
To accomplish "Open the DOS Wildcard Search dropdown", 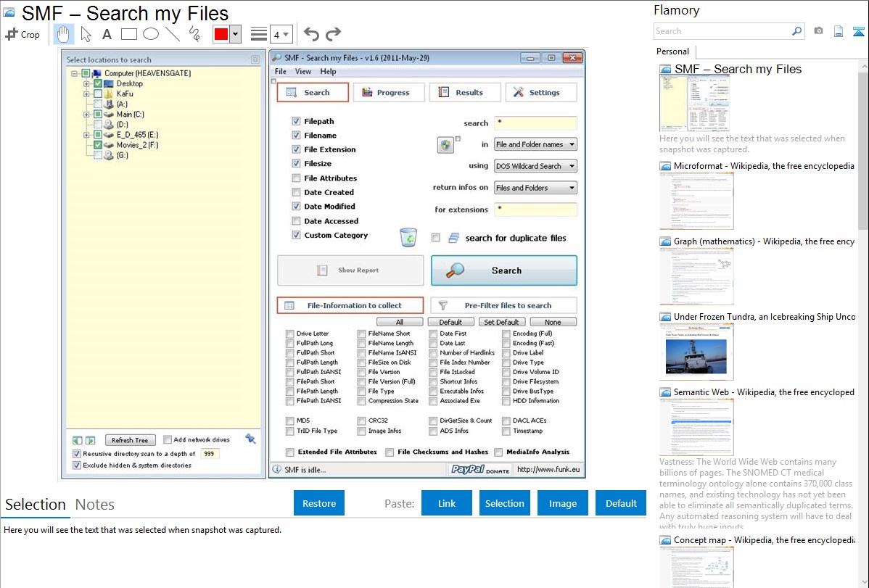I will tap(535, 166).
